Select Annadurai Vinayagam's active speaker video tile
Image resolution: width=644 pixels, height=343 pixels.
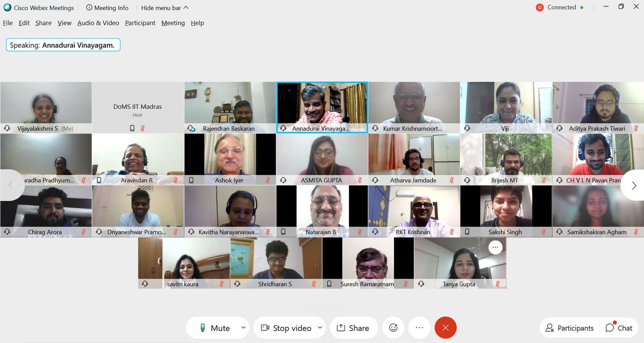pyautogui.click(x=322, y=105)
